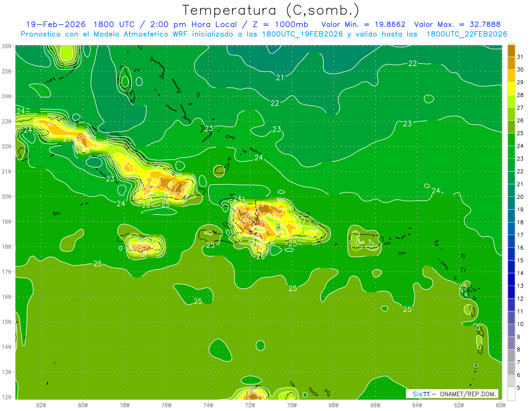Click the 70W longitude axis label
The image size is (532, 411).
(292, 405)
